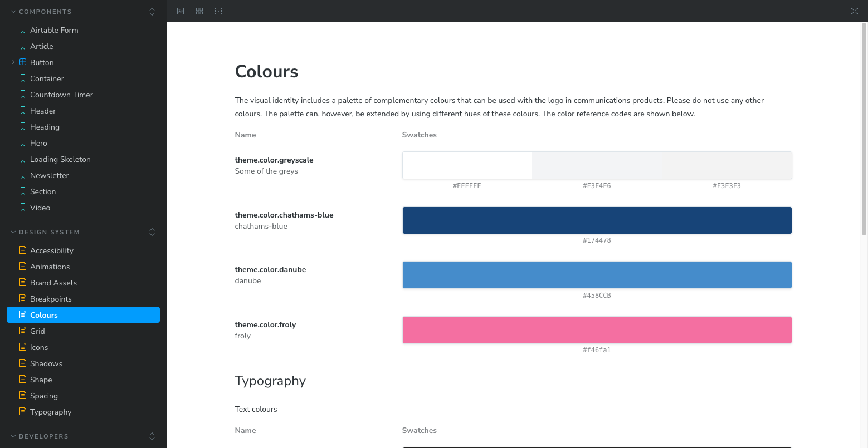The width and height of the screenshot is (868, 448).
Task: Click the Grid document icon
Action: (x=23, y=331)
